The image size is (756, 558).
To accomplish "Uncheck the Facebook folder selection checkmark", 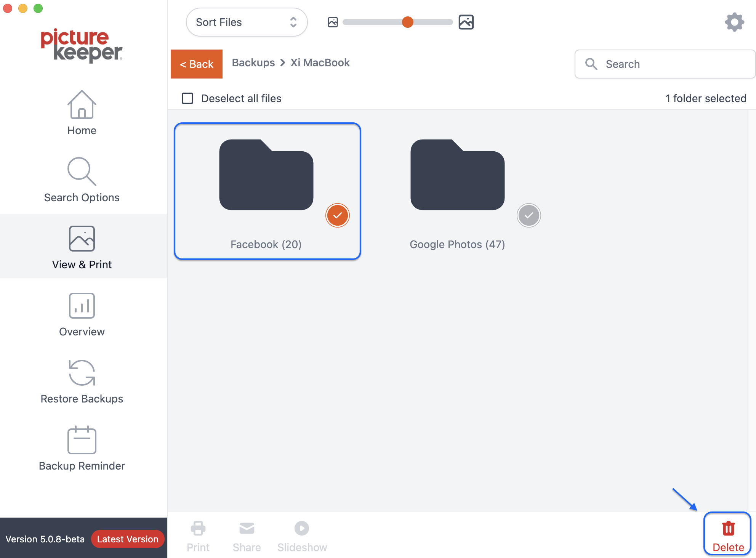I will click(337, 215).
